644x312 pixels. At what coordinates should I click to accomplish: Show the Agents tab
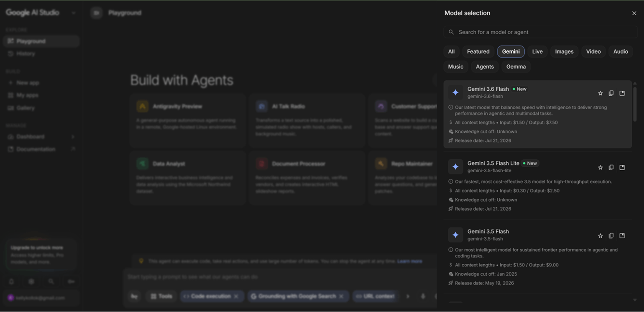click(485, 66)
